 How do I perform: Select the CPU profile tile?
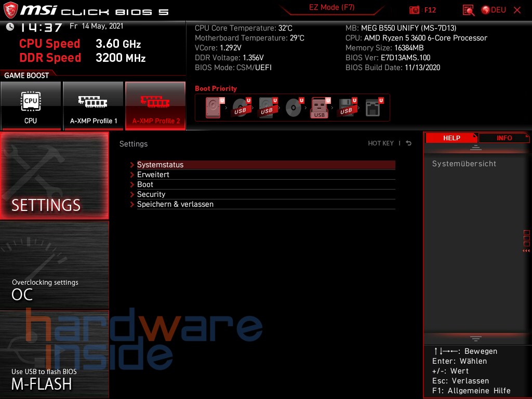click(31, 105)
